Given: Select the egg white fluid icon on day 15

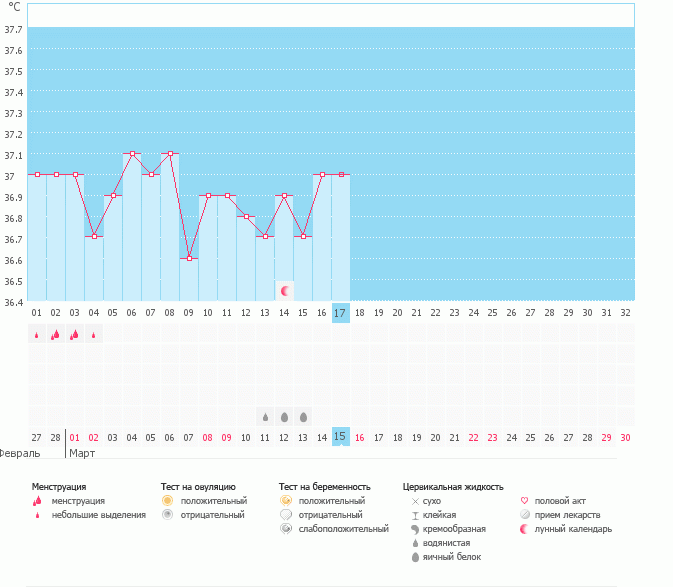Looking at the screenshot, I should click(x=303, y=416).
